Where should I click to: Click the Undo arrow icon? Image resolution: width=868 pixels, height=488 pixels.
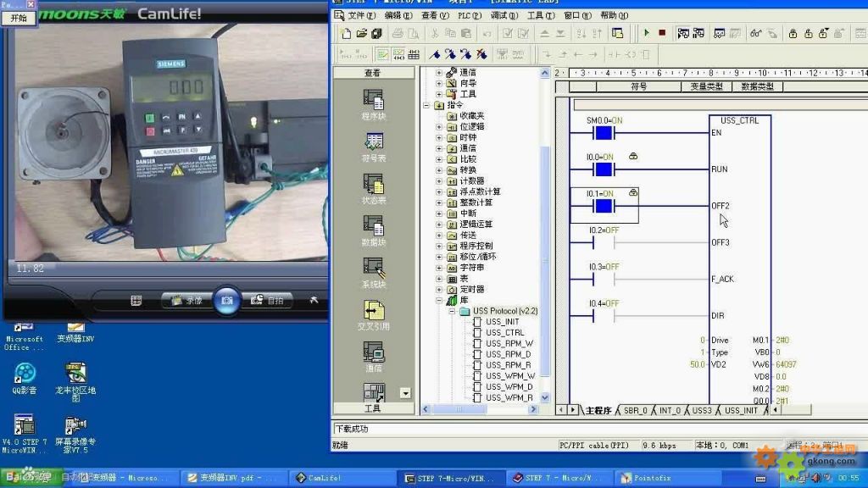487,33
